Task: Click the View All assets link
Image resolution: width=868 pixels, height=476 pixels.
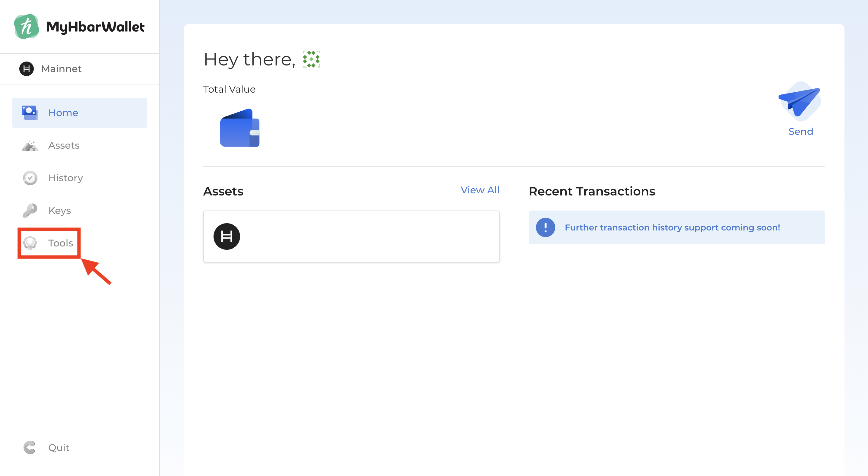Action: click(480, 190)
